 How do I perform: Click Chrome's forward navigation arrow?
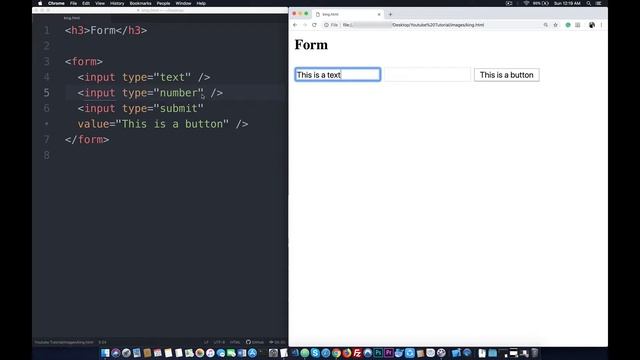(x=304, y=25)
